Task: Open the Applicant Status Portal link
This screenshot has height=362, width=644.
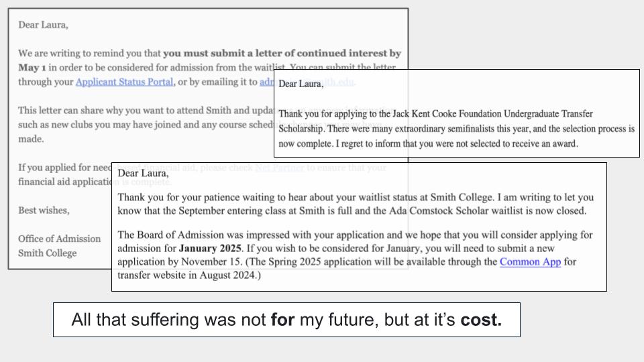Action: point(125,82)
